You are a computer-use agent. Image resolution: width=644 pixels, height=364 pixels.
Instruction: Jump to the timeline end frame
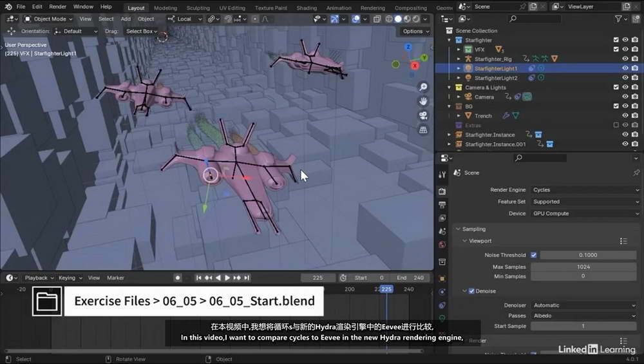[x=247, y=278]
